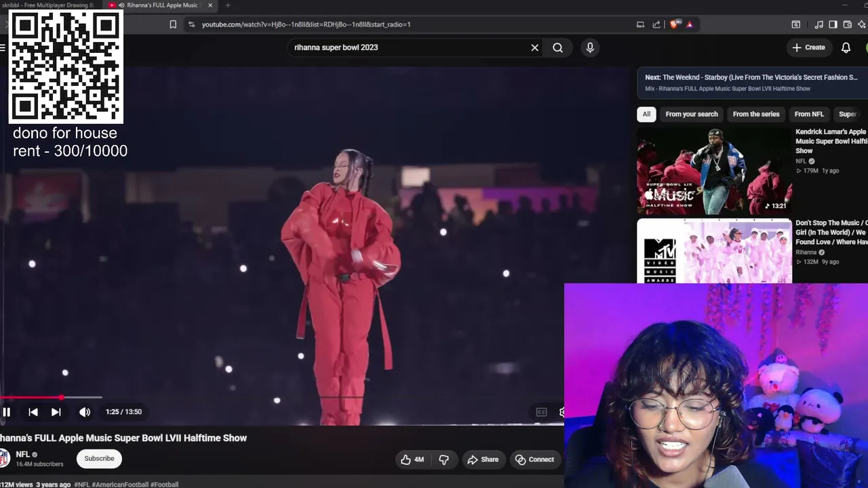This screenshot has width=868, height=488.
Task: Open the Connect option below the video
Action: coord(535,460)
